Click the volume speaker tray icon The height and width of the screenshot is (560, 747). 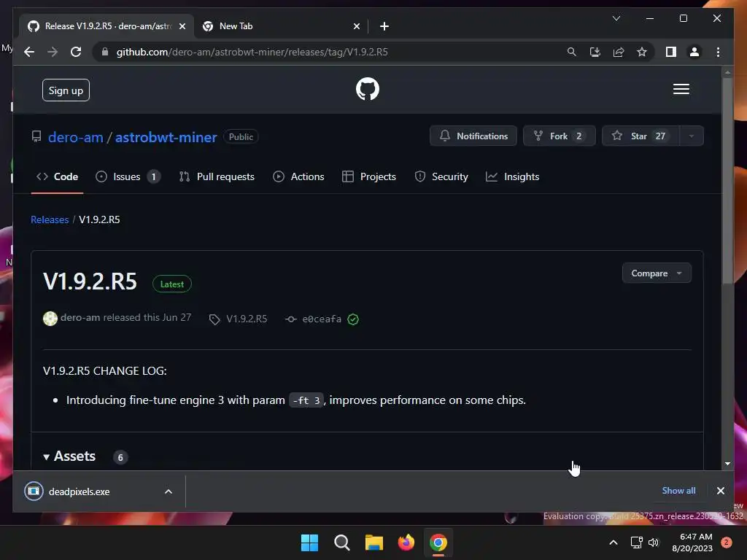pyautogui.click(x=653, y=542)
